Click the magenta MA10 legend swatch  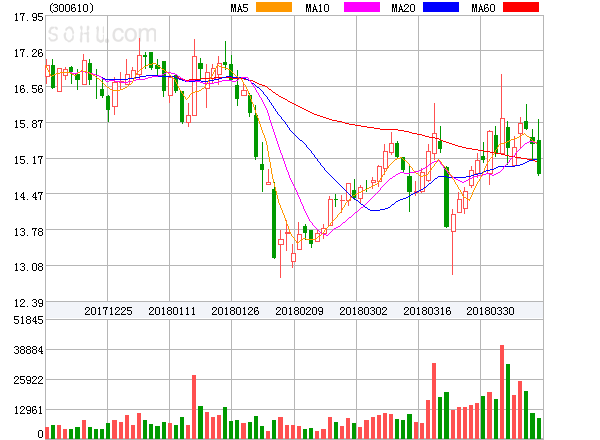tap(362, 7)
